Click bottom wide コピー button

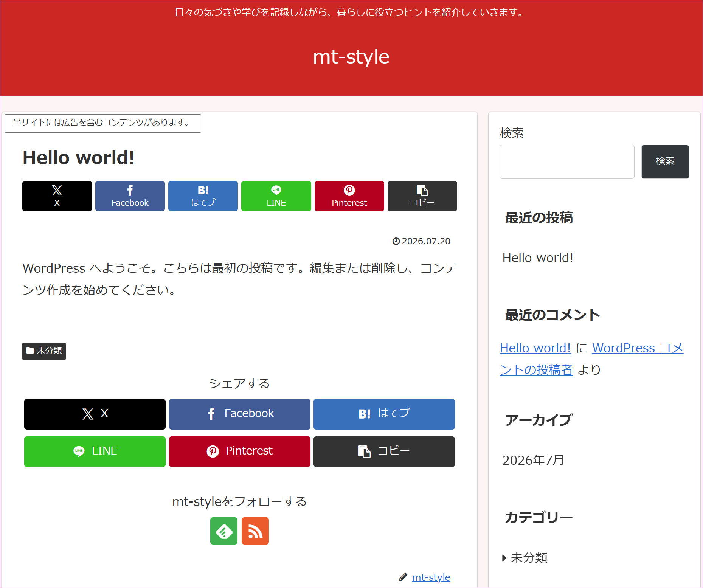pyautogui.click(x=384, y=451)
